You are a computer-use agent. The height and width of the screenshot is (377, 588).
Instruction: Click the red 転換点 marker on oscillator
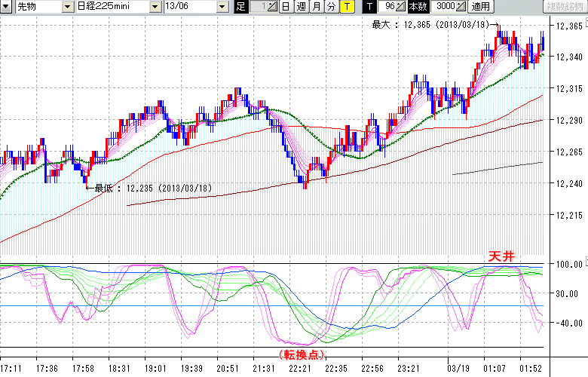(302, 354)
